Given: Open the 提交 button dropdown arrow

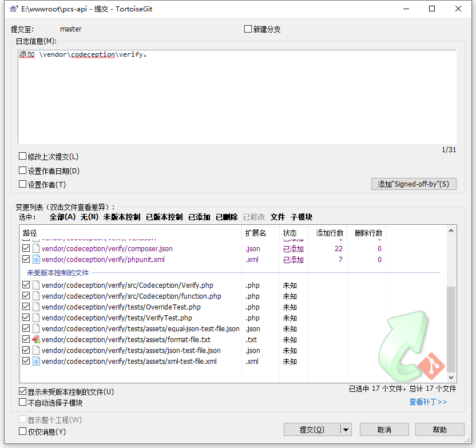Looking at the screenshot, I should point(346,430).
